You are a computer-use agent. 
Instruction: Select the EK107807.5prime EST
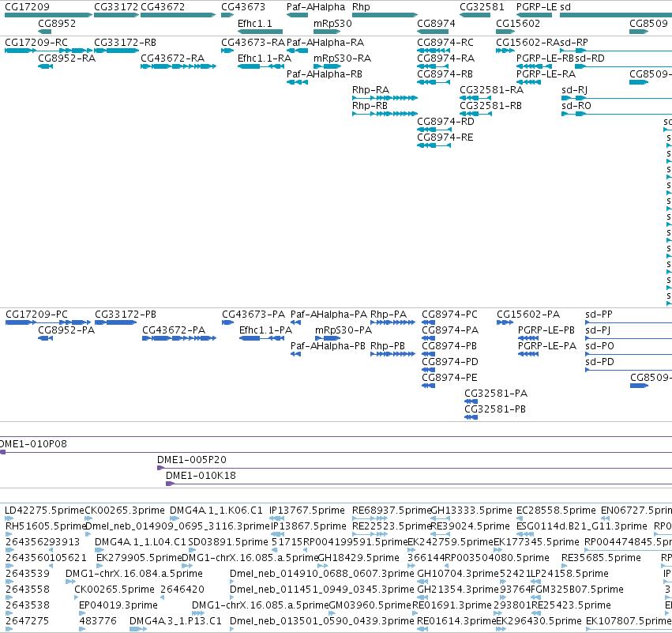tap(629, 629)
